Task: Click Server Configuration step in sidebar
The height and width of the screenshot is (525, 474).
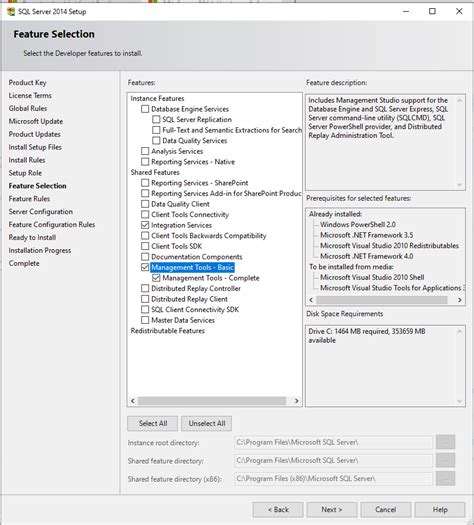Action: click(41, 212)
